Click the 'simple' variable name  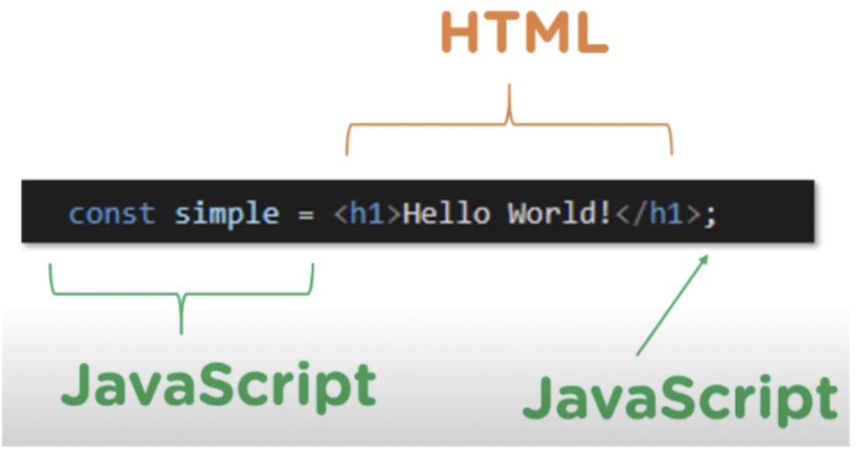(227, 215)
